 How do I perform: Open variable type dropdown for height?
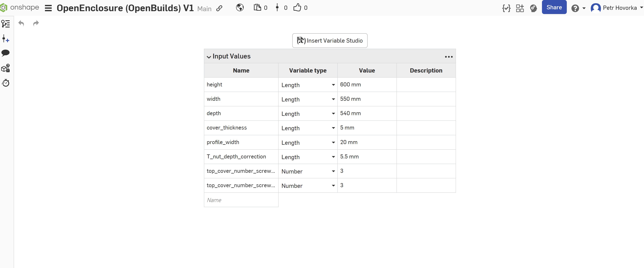point(308,85)
